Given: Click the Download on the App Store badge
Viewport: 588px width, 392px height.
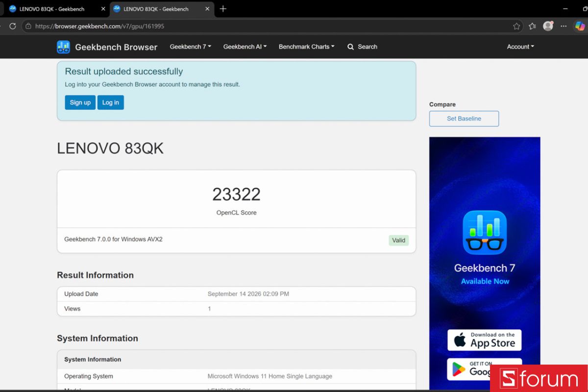Looking at the screenshot, I should click(484, 340).
